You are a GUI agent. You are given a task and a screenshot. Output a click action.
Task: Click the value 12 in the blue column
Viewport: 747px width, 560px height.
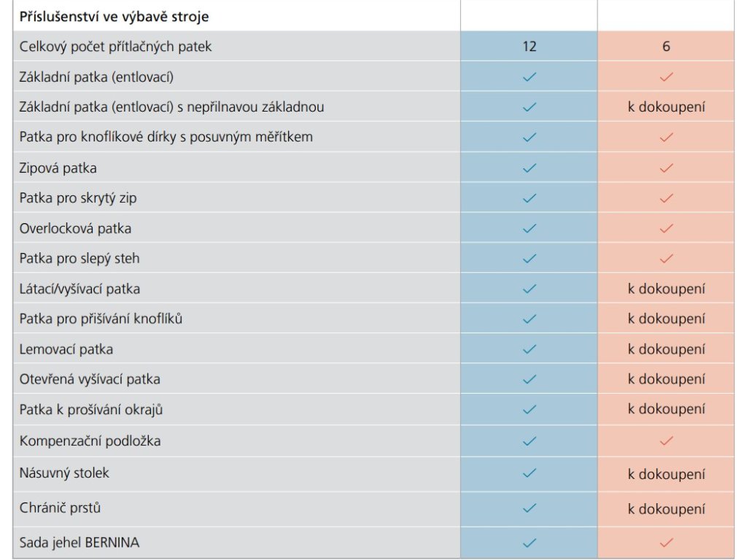[x=530, y=47]
